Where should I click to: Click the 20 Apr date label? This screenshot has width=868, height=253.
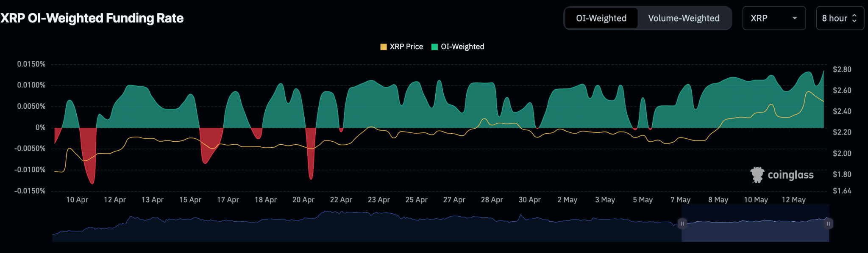click(303, 200)
